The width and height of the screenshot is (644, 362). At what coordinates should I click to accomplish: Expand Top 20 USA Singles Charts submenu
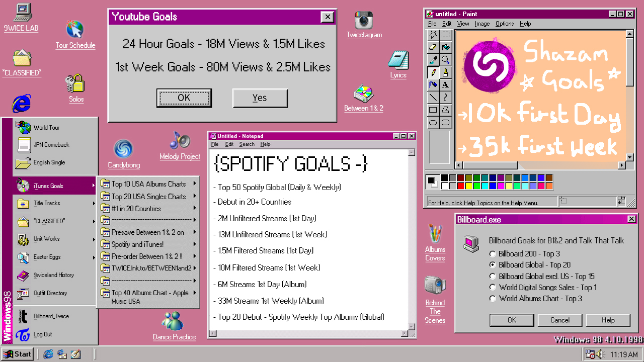149,197
